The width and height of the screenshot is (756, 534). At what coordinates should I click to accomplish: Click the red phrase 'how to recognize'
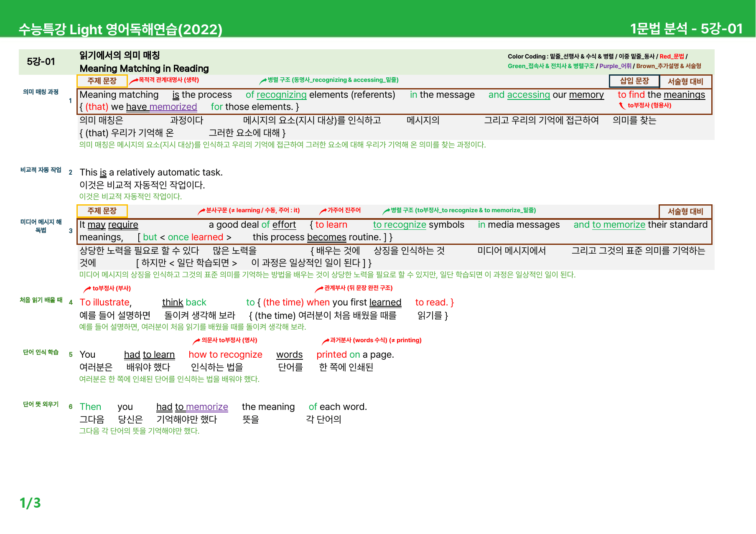click(x=225, y=355)
